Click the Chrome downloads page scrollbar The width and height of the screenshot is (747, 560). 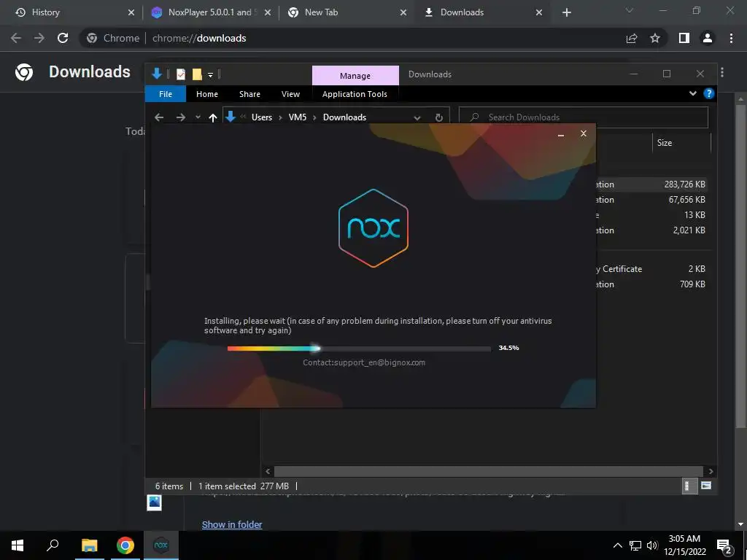pyautogui.click(x=740, y=267)
